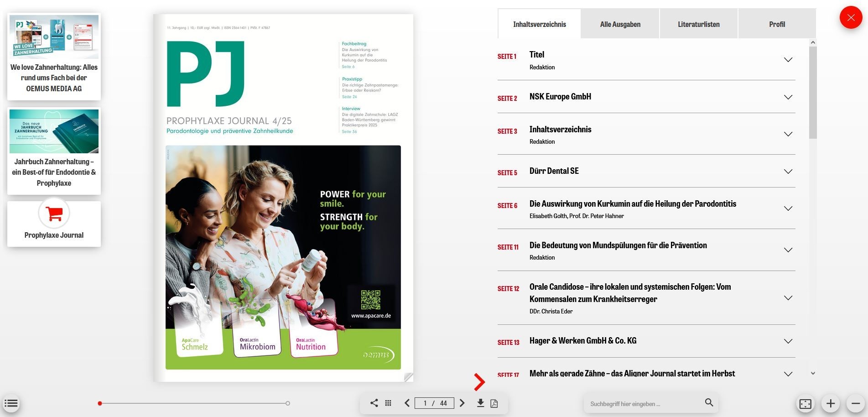Download the issue with download icon
The image size is (868, 417).
tap(480, 403)
